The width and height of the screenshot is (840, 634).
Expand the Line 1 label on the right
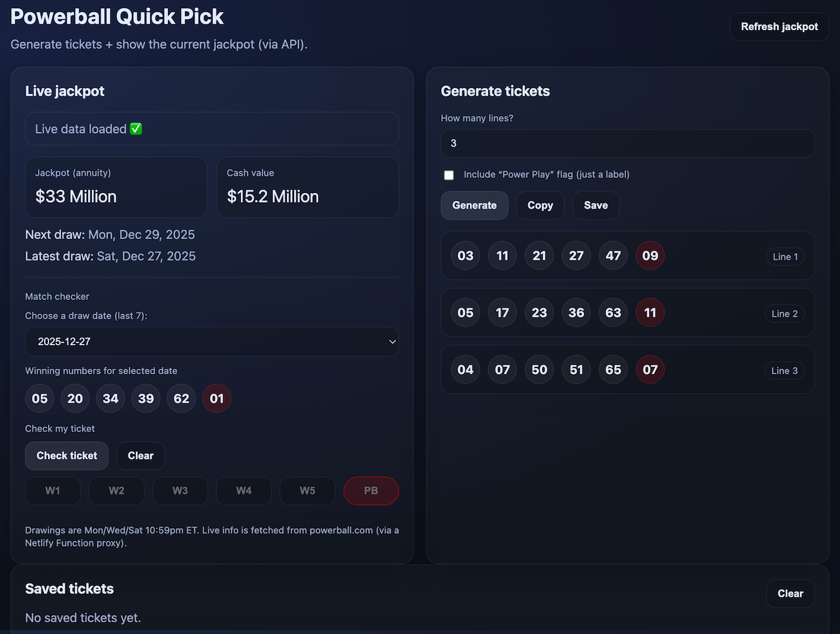[x=785, y=257]
